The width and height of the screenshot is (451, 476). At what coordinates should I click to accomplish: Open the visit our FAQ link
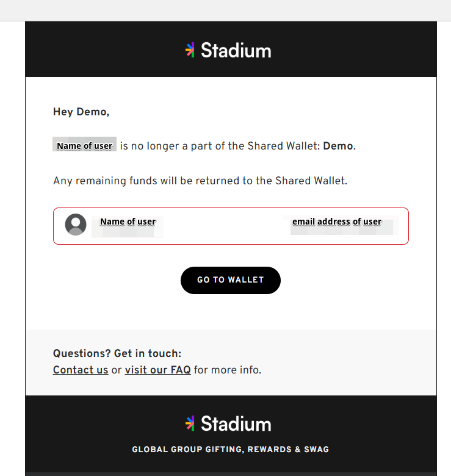[158, 370]
